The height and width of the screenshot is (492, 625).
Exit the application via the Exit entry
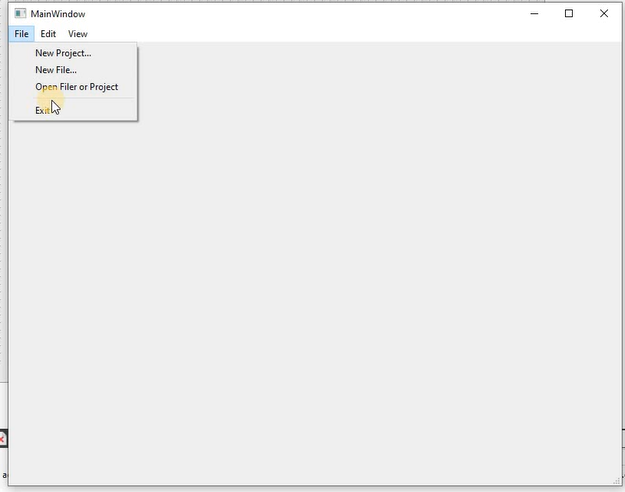click(x=43, y=111)
